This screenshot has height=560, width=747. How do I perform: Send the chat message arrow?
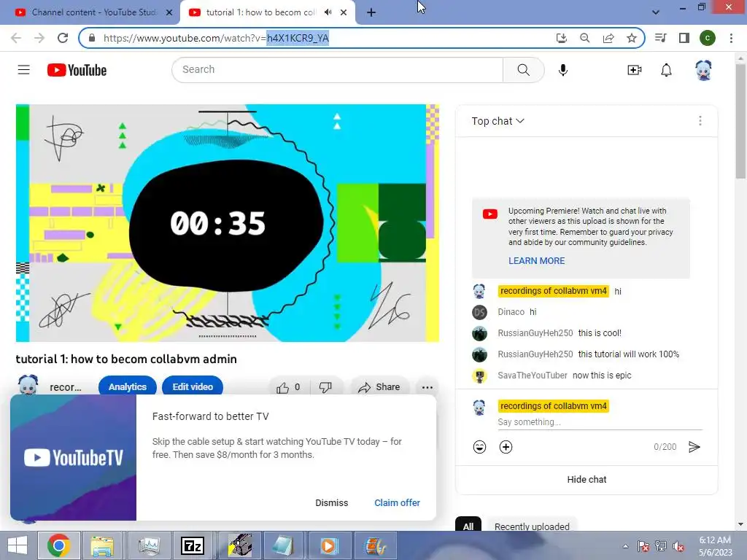(x=694, y=447)
